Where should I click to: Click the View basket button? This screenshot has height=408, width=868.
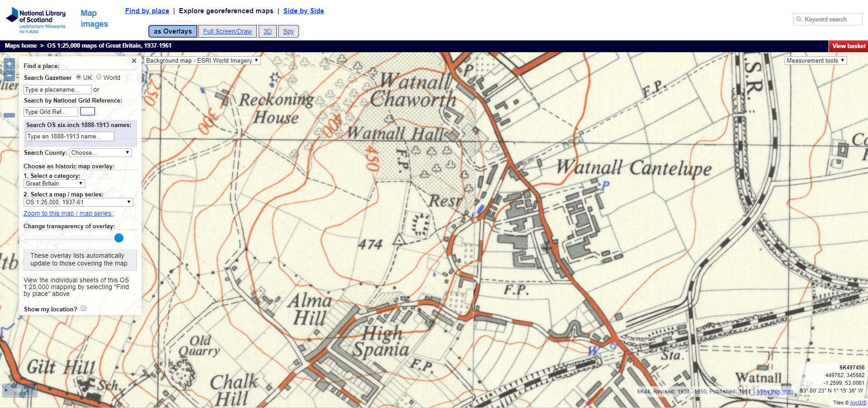(x=848, y=46)
